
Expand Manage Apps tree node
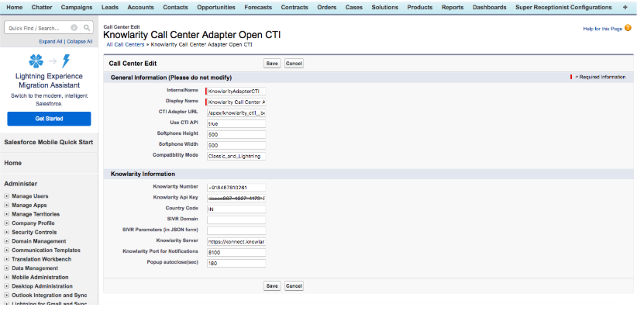click(x=6, y=205)
